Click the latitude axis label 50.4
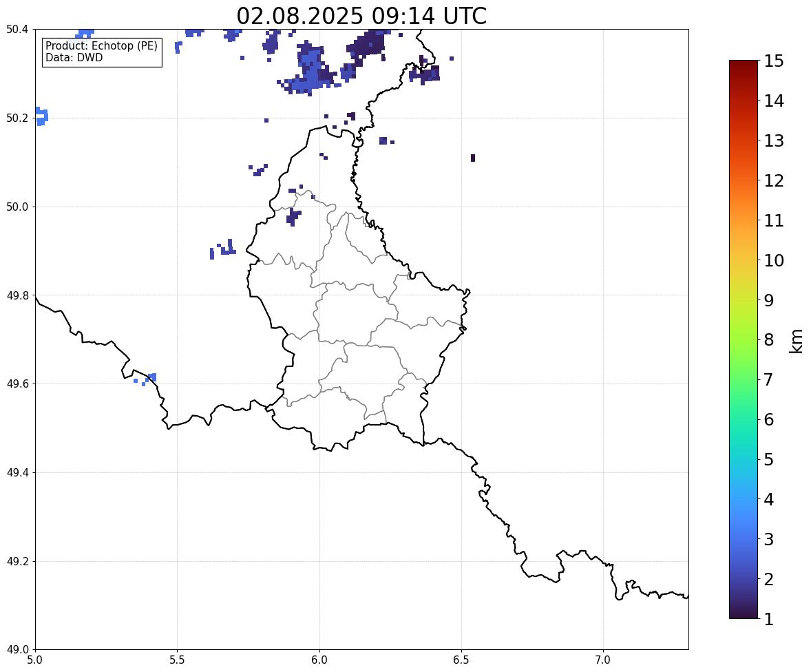 coord(17,30)
